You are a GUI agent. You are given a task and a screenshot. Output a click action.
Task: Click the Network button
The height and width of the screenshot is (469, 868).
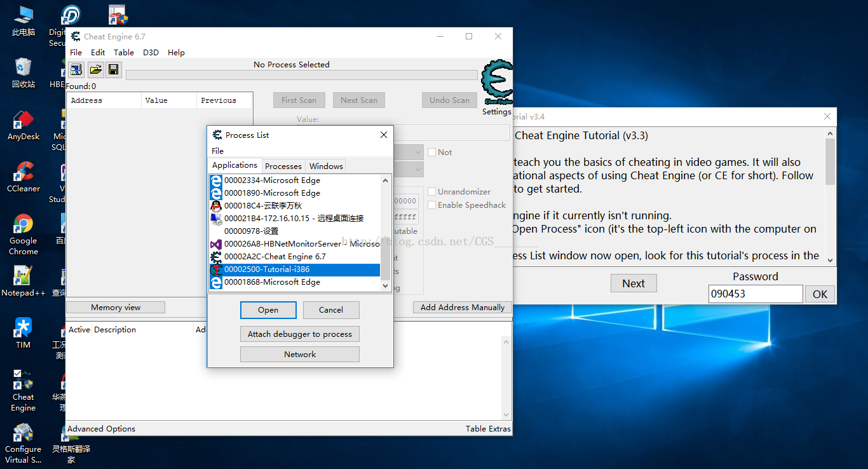(300, 355)
